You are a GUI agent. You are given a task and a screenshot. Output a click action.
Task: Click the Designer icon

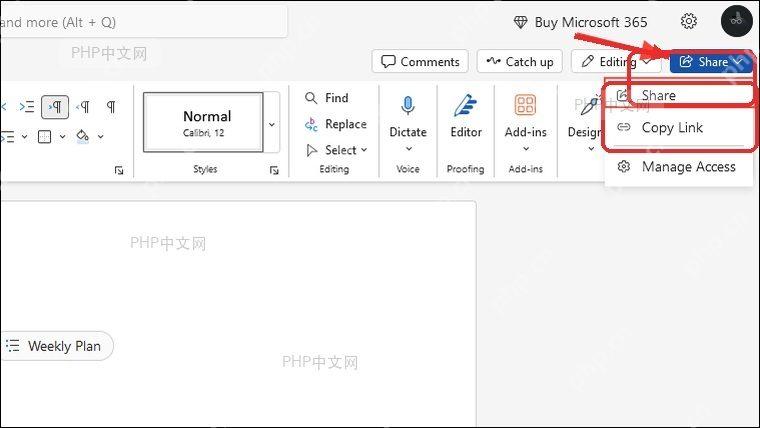[x=589, y=106]
